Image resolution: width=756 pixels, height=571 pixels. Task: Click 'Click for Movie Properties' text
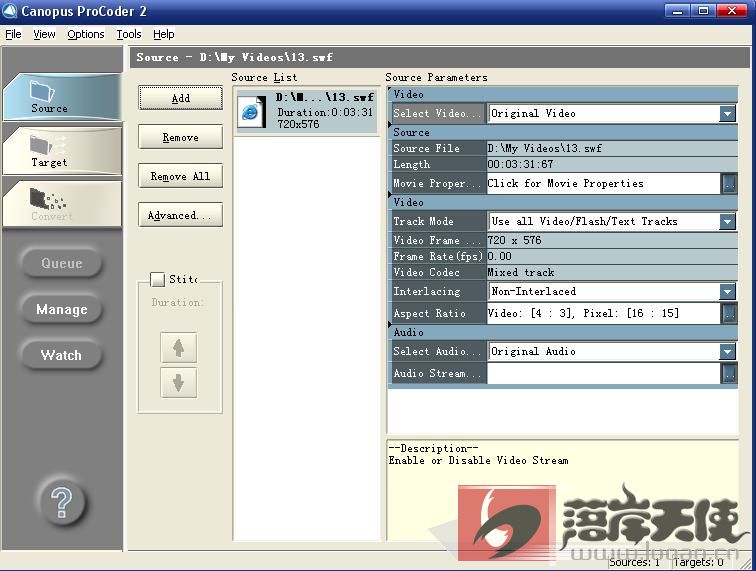click(x=566, y=183)
